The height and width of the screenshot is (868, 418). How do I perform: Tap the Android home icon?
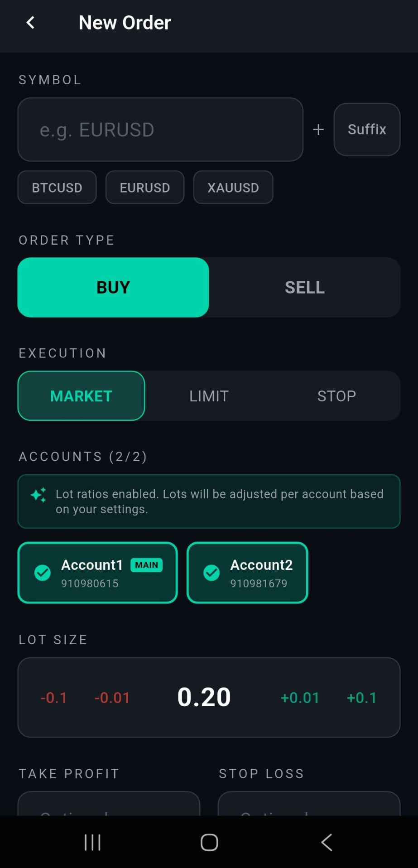209,842
